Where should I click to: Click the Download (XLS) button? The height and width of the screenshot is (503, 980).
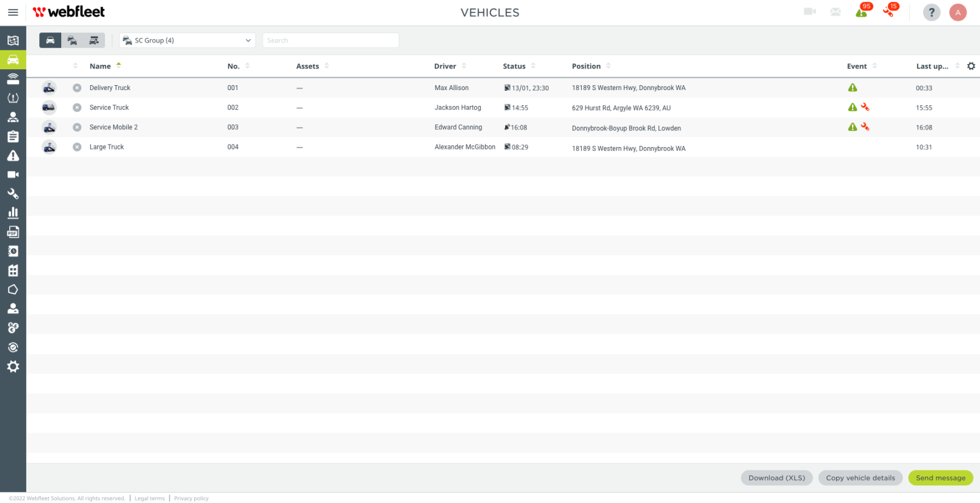pos(777,478)
